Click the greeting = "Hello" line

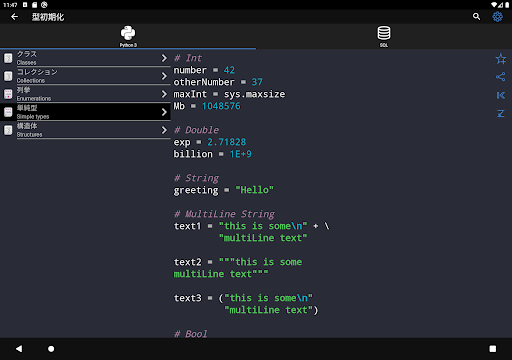point(223,190)
